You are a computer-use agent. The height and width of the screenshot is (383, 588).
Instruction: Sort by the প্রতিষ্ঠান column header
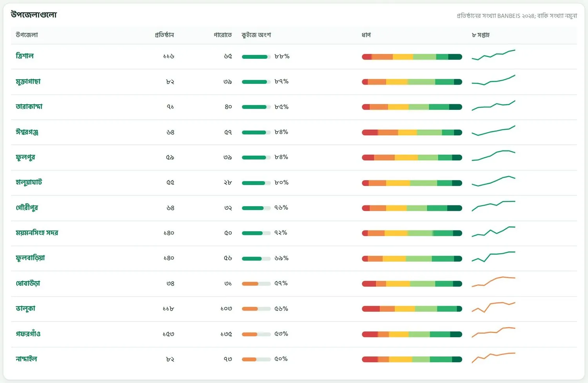164,35
